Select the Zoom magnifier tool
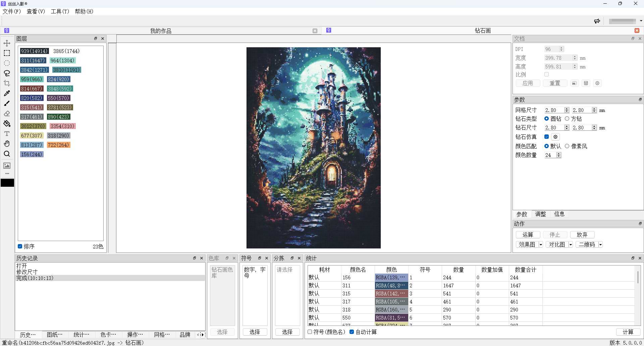This screenshot has height=346, width=644. point(7,154)
